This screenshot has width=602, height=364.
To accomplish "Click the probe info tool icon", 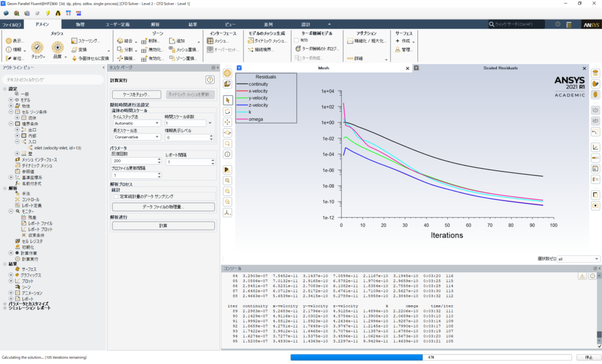I will [228, 154].
